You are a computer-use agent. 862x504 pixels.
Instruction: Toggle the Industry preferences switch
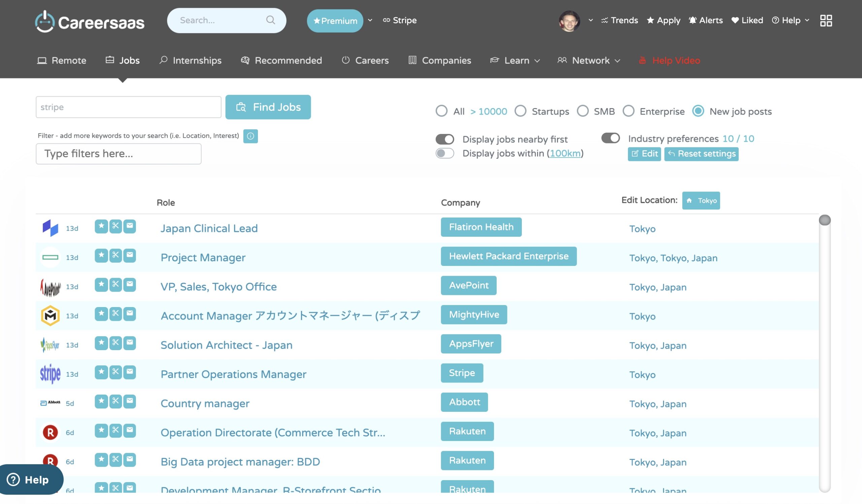coord(610,138)
